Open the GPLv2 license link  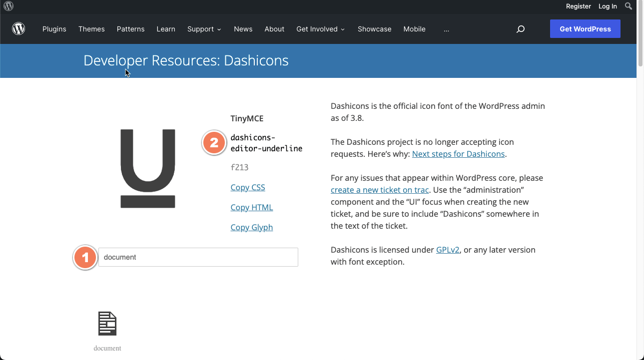pos(448,250)
